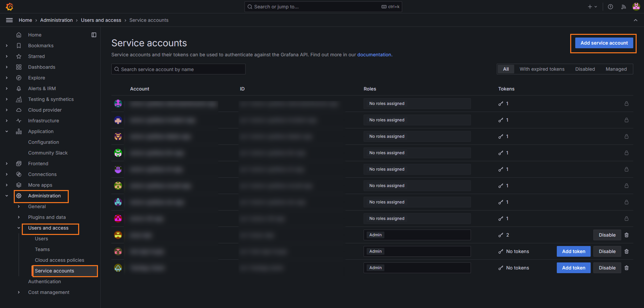The image size is (644, 308).
Task: Expand the Alerts & IRM chevron
Action: pos(7,88)
